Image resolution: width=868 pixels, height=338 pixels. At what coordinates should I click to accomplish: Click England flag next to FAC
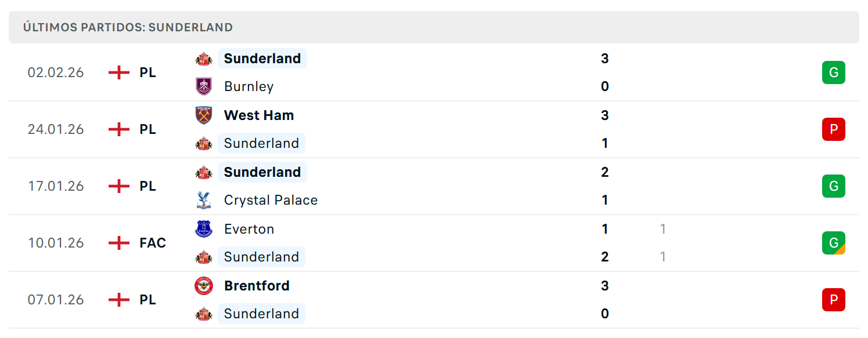coord(119,243)
